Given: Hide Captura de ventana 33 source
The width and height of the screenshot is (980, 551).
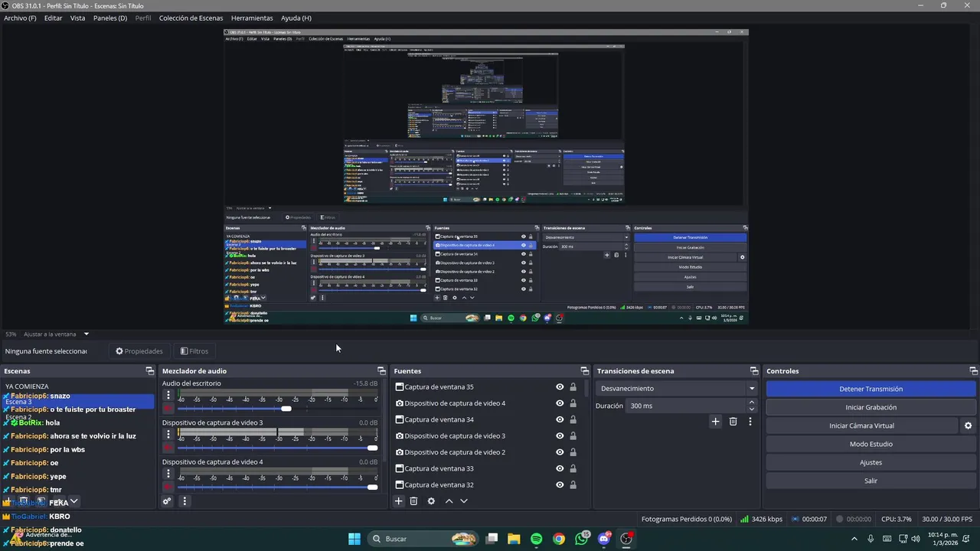Looking at the screenshot, I should pos(560,468).
